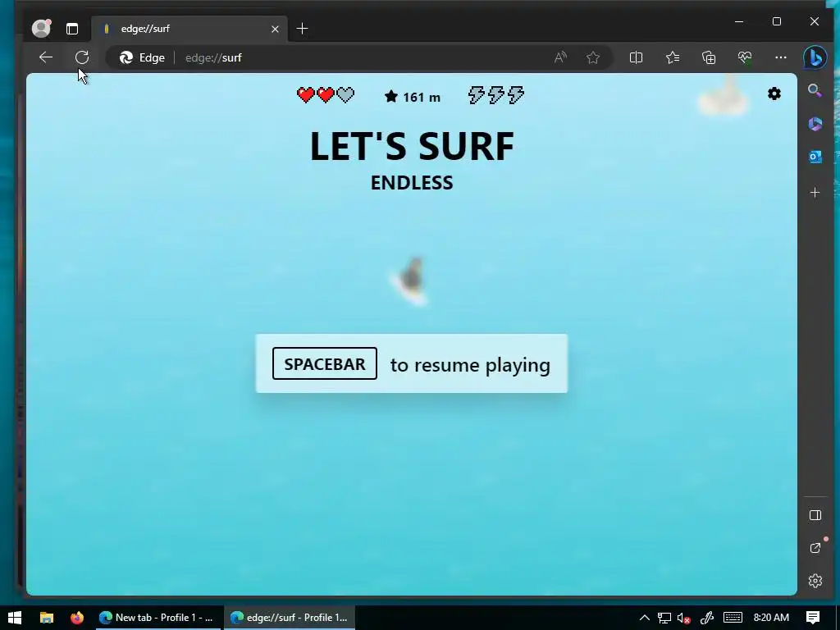
Task: Click the empty gray heart life
Action: 345,95
